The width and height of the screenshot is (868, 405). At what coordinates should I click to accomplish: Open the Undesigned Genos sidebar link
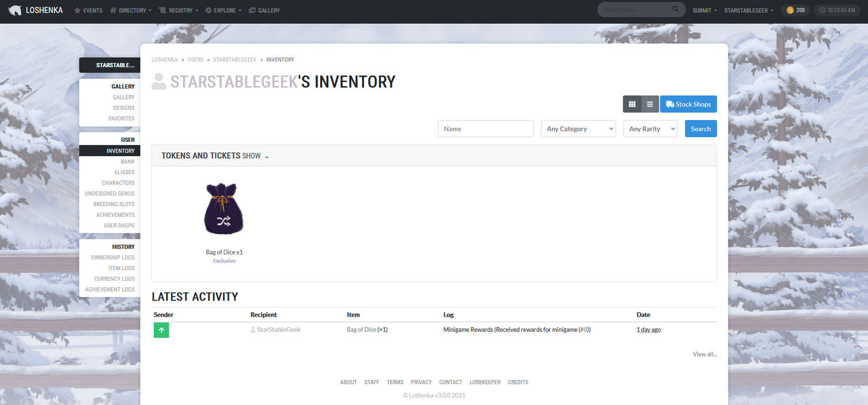pos(110,193)
